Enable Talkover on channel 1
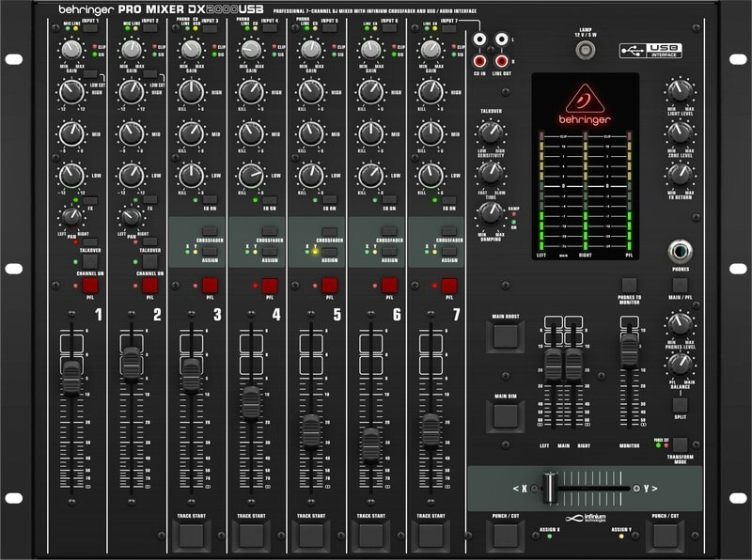Viewport: 752px width, 560px height. [89, 242]
